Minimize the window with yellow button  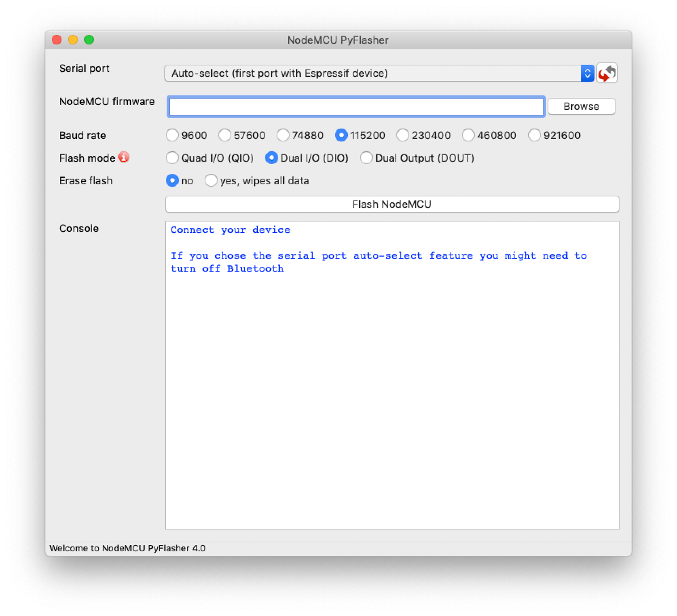pos(73,40)
